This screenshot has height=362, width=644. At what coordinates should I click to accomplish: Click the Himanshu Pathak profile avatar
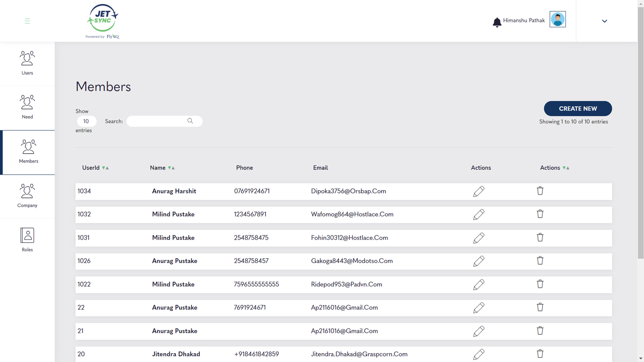point(557,19)
